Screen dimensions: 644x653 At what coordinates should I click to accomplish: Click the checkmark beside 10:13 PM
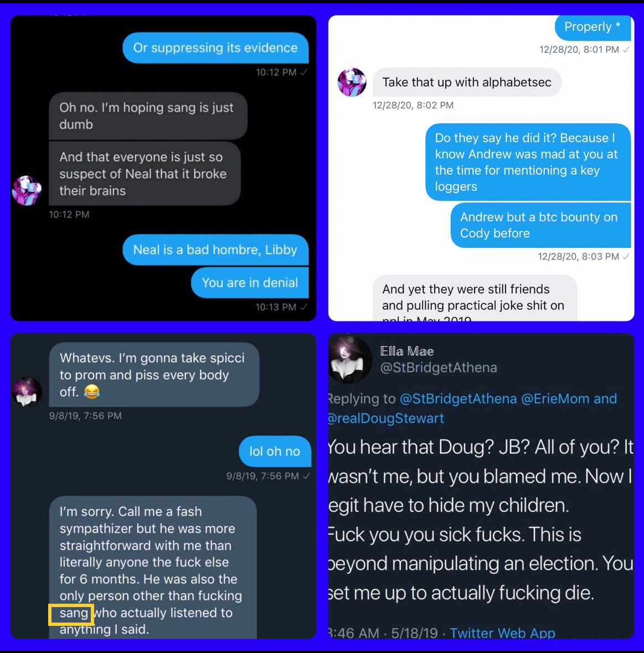pos(304,307)
